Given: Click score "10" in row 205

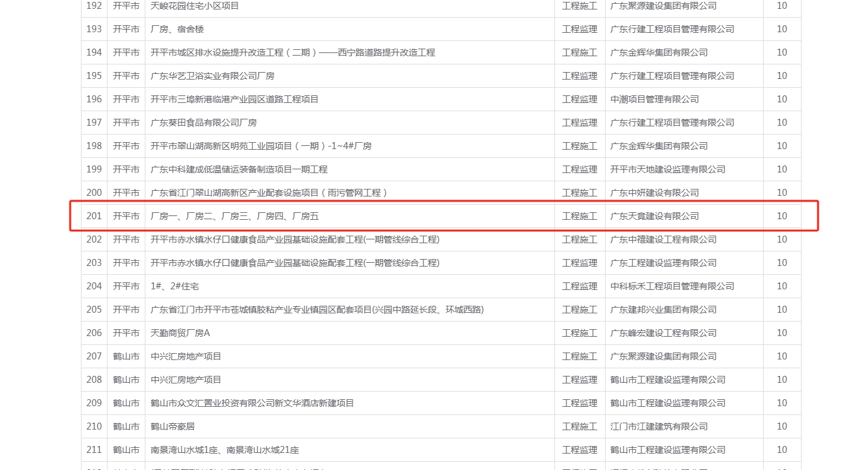Looking at the screenshot, I should [782, 310].
